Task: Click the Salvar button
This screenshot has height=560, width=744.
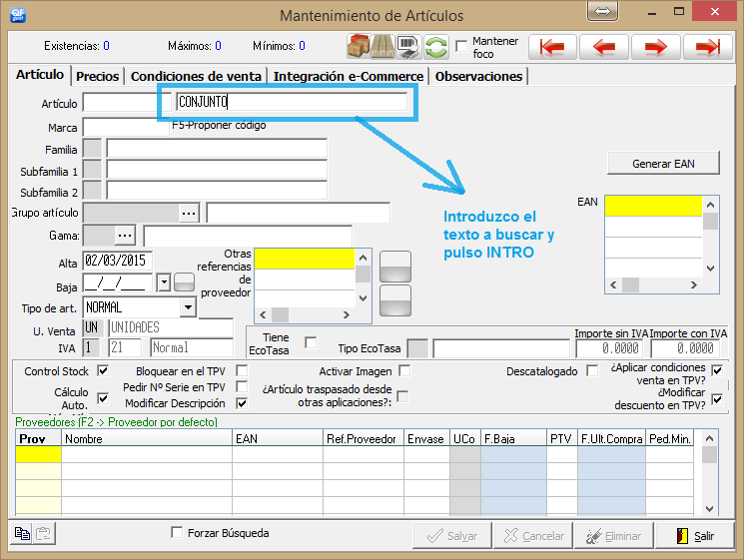Action: point(452,536)
